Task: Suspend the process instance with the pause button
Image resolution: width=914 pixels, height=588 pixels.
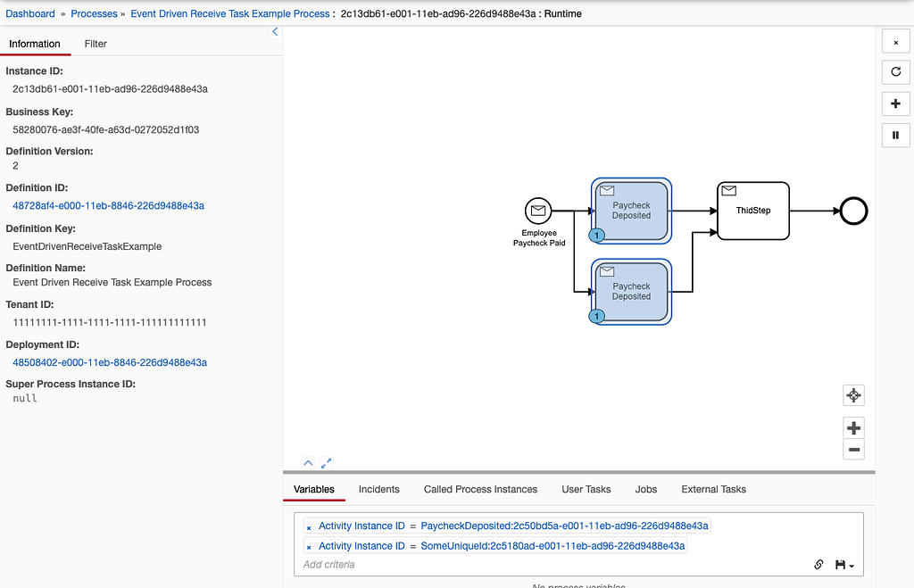Action: (x=895, y=135)
